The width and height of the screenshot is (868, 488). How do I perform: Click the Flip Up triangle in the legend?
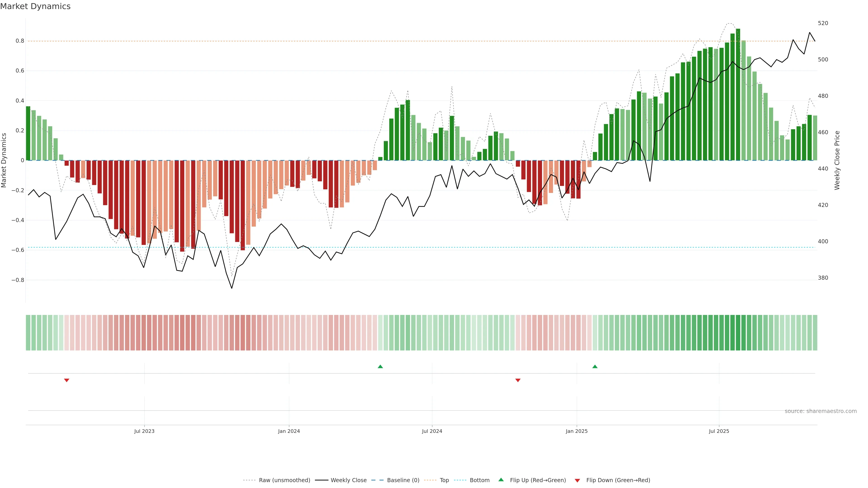pos(501,480)
